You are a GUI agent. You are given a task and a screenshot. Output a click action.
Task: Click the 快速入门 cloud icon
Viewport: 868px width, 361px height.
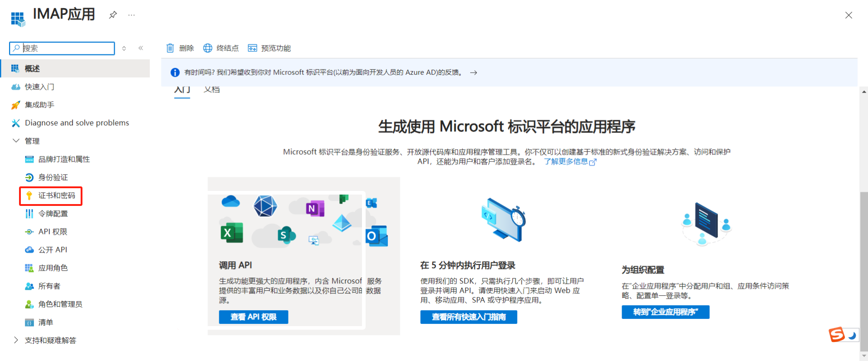pos(15,87)
